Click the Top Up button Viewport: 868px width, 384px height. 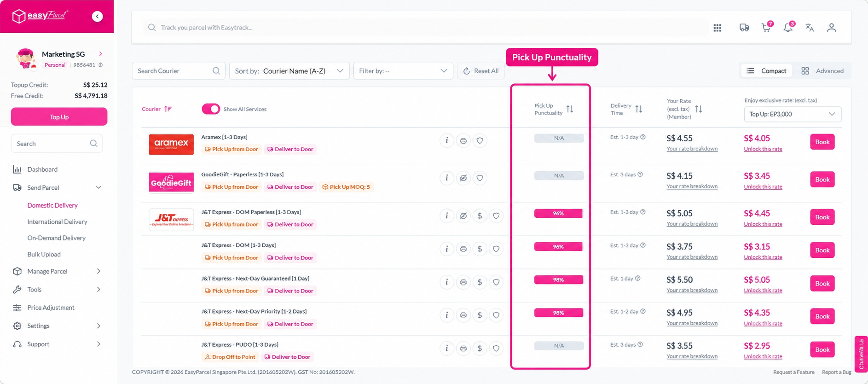(x=59, y=117)
